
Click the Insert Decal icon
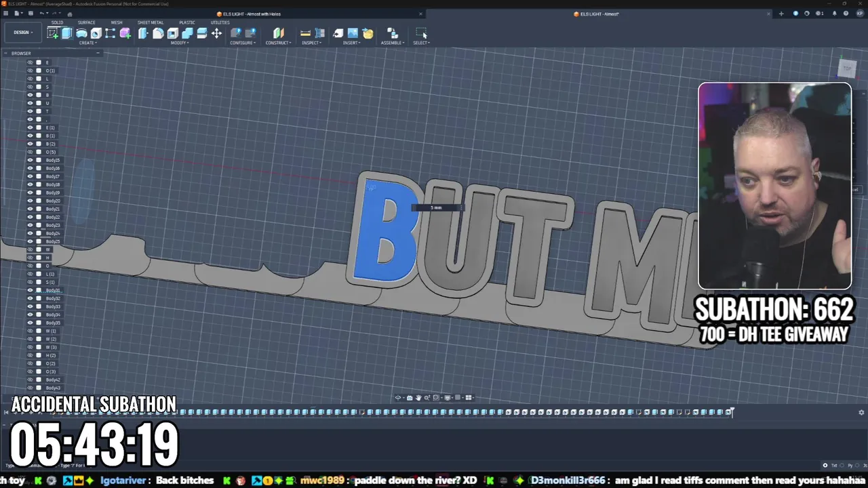click(x=368, y=33)
